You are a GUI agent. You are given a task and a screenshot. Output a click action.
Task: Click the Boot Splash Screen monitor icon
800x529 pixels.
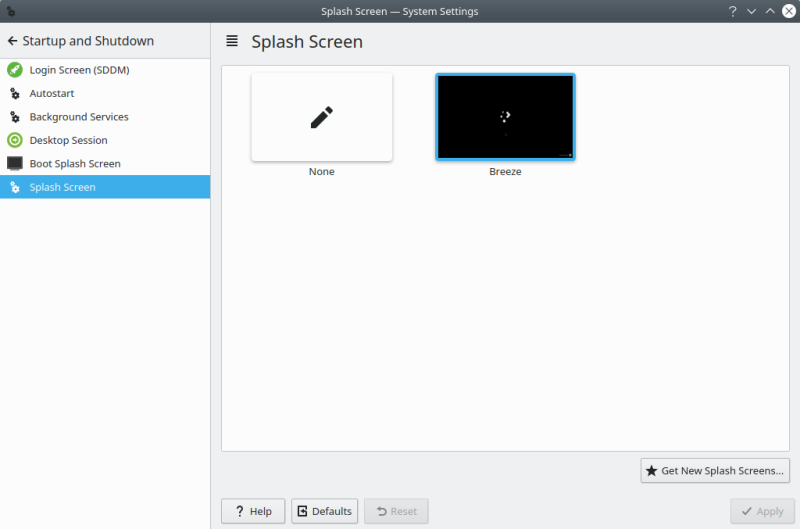14,163
